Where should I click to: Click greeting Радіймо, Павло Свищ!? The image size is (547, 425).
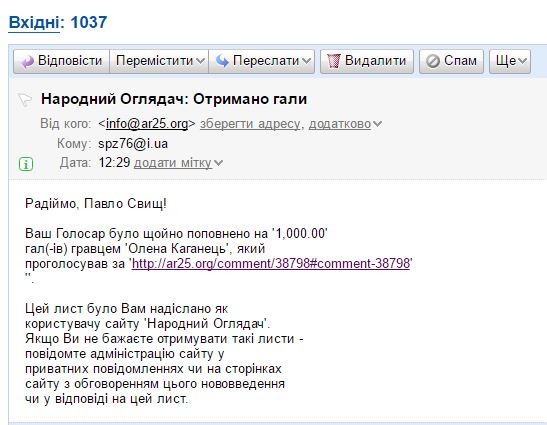tap(96, 203)
